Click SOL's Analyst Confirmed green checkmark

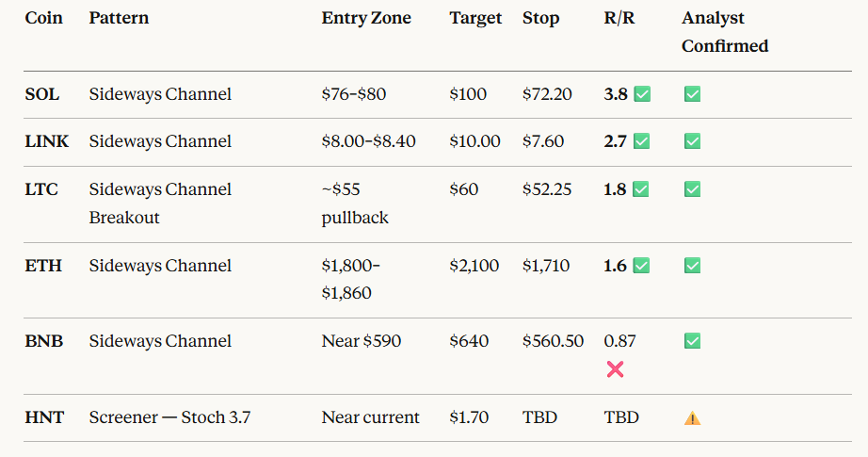click(x=692, y=94)
